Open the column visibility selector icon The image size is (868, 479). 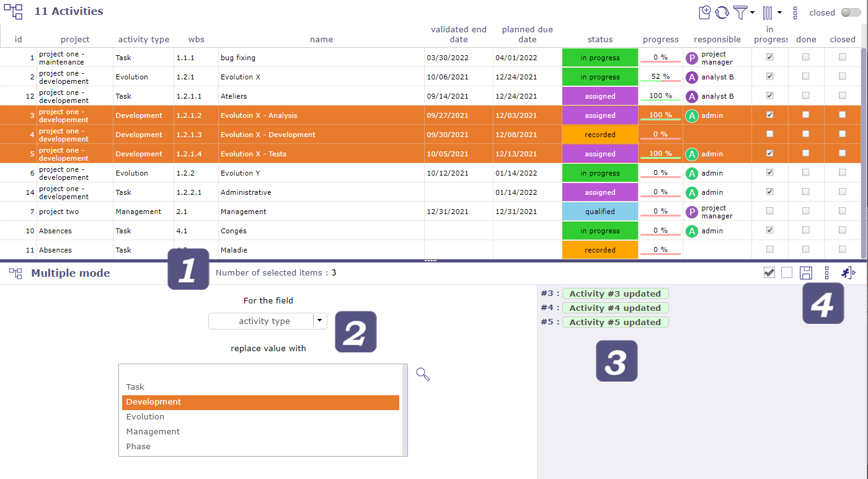767,12
